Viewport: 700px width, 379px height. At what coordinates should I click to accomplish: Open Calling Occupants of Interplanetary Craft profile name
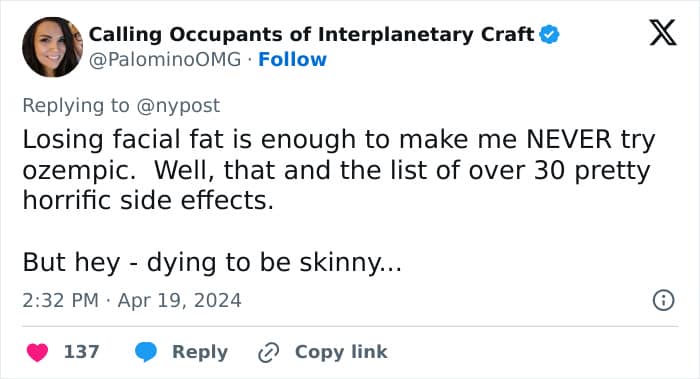[x=311, y=34]
